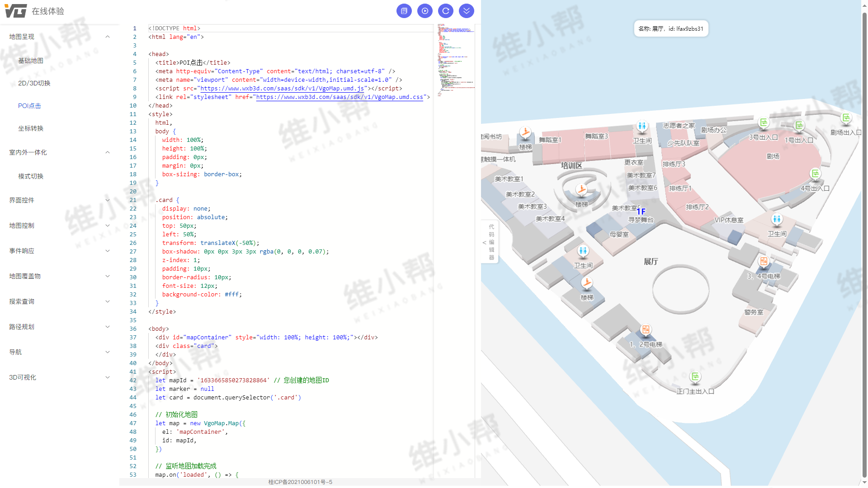Click the double-chevron download button
The image size is (868, 488).
coord(466,11)
